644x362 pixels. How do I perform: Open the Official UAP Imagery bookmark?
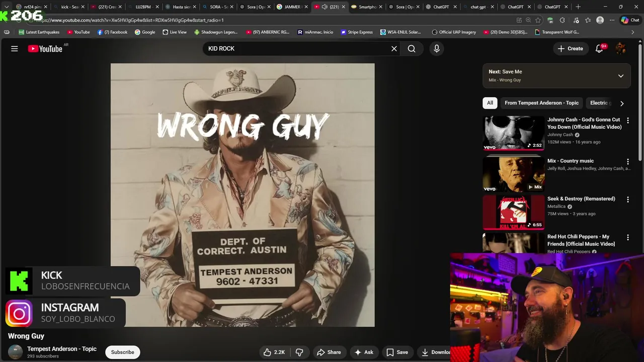pos(454,32)
